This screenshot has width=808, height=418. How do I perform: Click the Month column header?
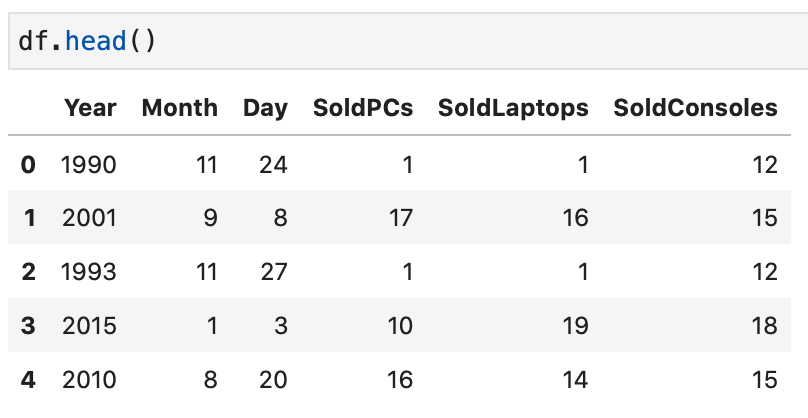[179, 109]
